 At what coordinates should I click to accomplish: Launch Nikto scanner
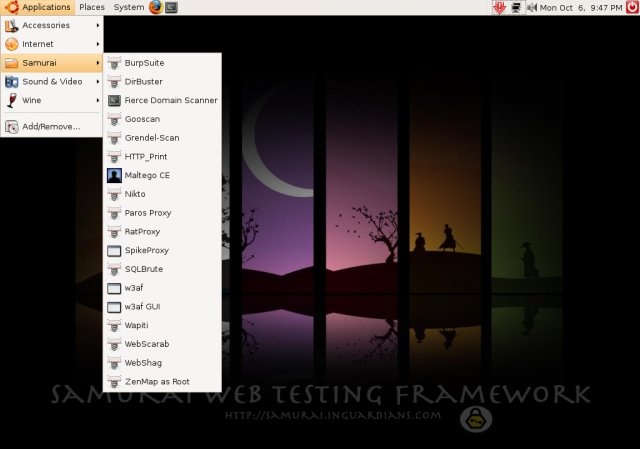tap(162, 194)
